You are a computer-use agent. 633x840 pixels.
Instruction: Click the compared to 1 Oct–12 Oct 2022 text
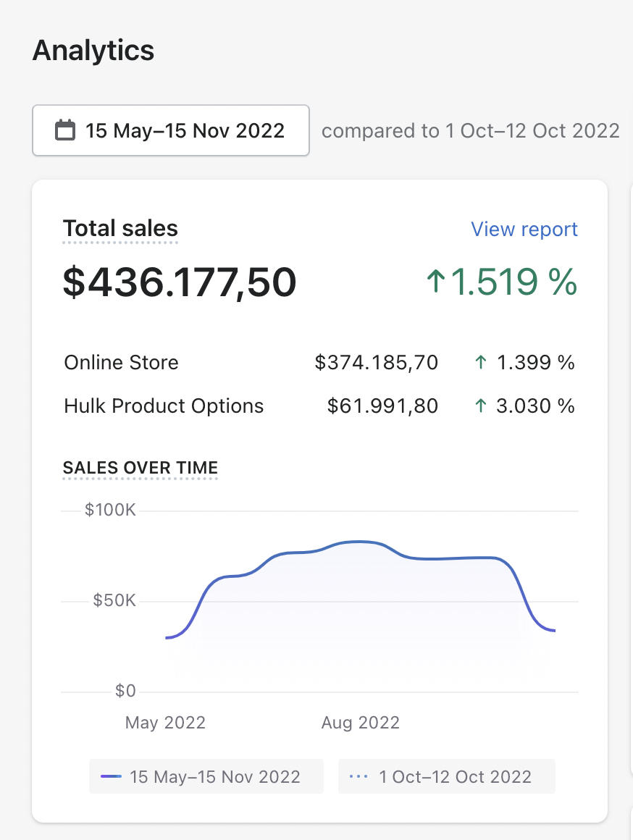pos(471,131)
